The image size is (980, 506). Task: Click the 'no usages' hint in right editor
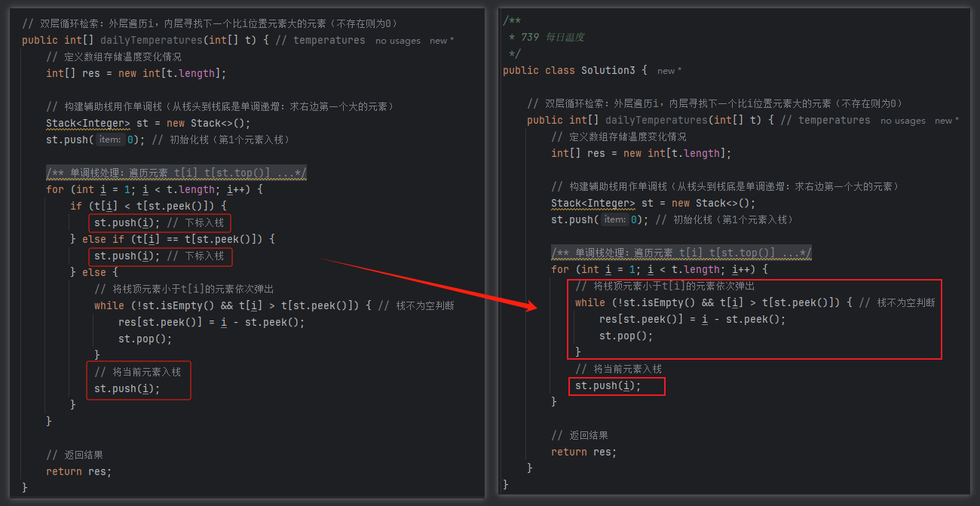coord(902,121)
